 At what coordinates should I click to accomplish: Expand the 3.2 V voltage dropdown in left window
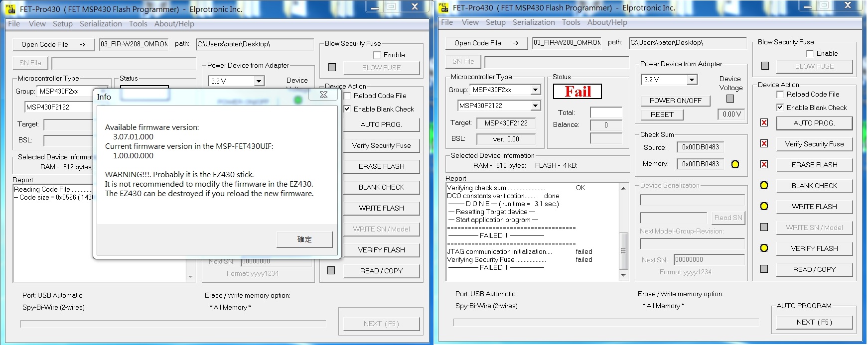[259, 81]
